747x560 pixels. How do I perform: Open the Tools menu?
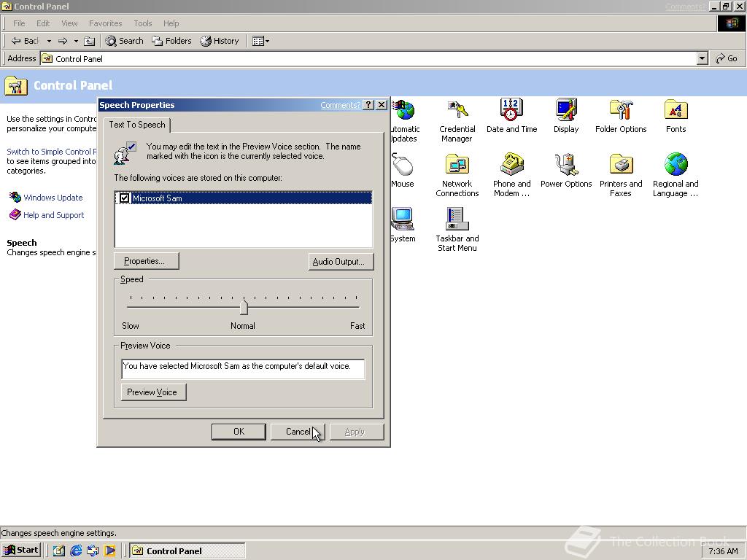coord(142,23)
